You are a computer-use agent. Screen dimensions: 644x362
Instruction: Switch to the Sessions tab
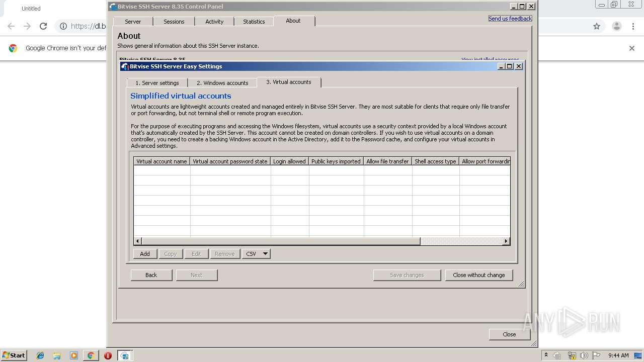point(174,22)
